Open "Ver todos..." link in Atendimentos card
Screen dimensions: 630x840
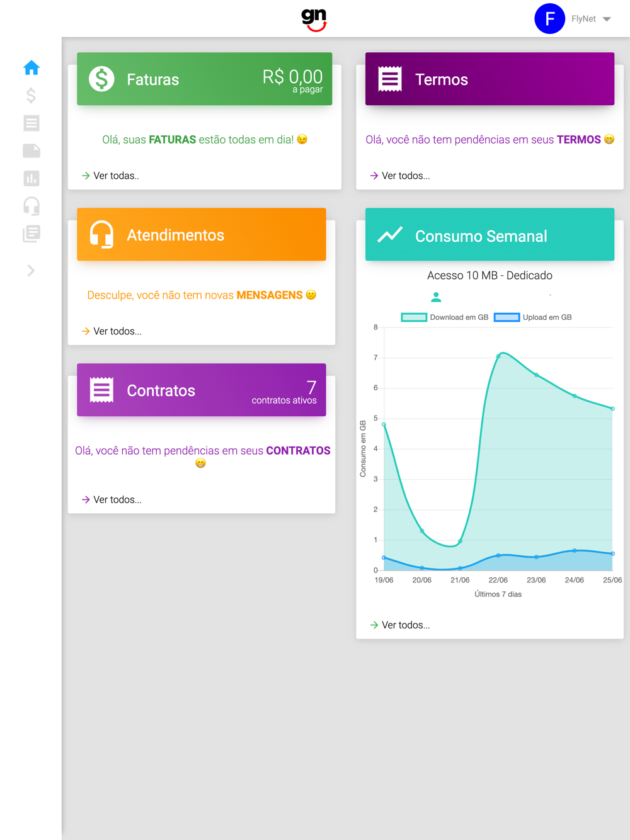(117, 331)
